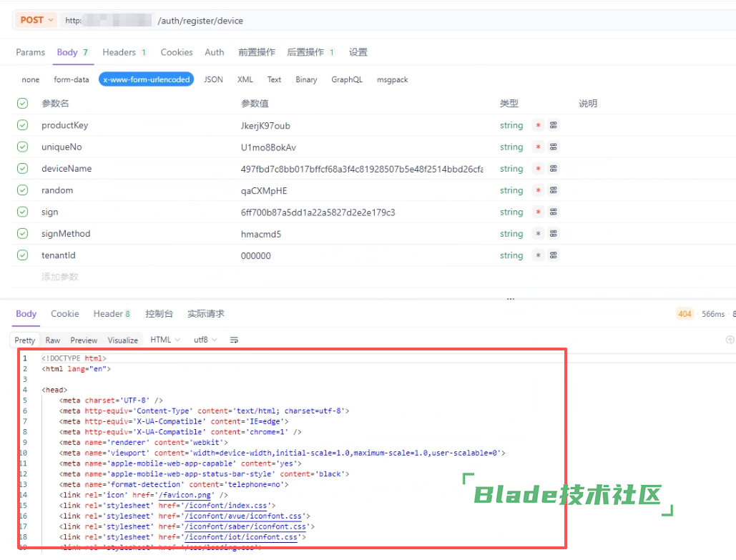This screenshot has width=736, height=560.
Task: Click the more-options icon in deviceName row
Action: (554, 169)
